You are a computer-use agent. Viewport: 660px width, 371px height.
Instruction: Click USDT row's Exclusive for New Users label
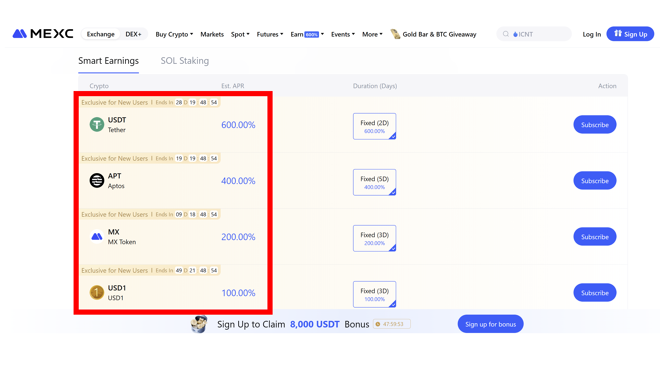(x=114, y=102)
